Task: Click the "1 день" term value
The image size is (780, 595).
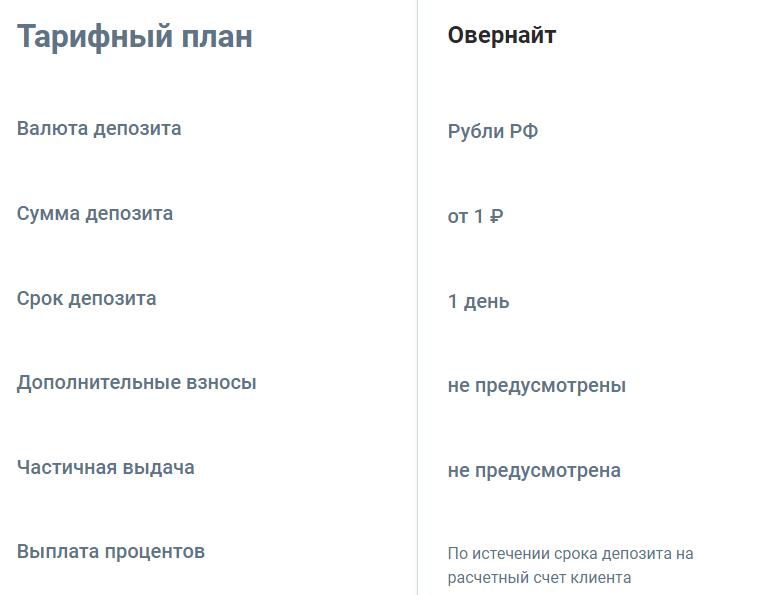Action: (x=478, y=301)
